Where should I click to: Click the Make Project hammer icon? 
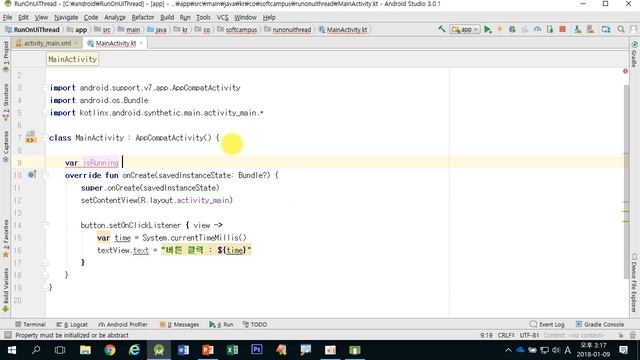442,29
